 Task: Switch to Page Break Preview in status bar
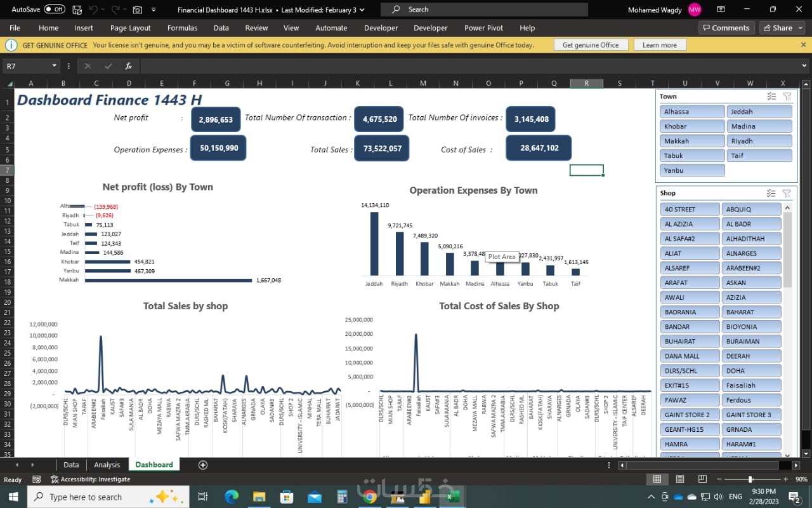pos(702,479)
